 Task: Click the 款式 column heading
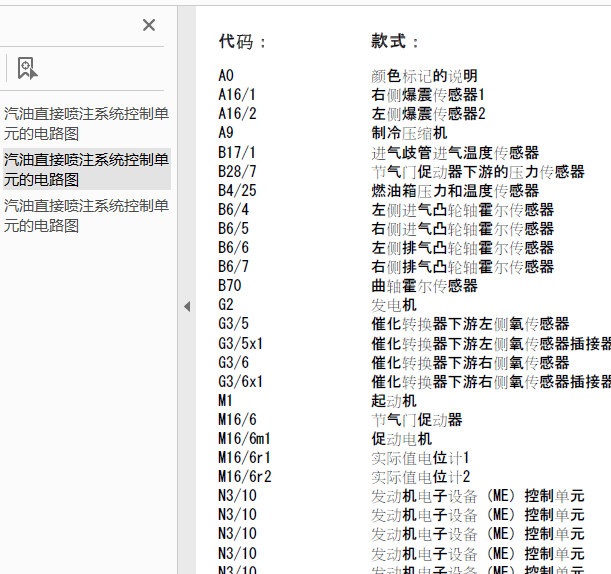tap(395, 41)
